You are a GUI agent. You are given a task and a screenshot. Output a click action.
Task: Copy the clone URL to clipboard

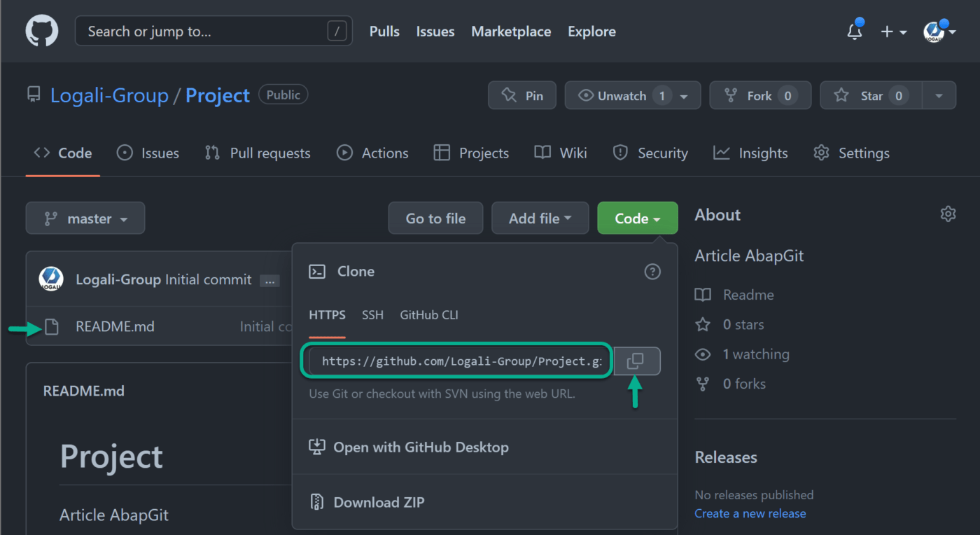(637, 361)
